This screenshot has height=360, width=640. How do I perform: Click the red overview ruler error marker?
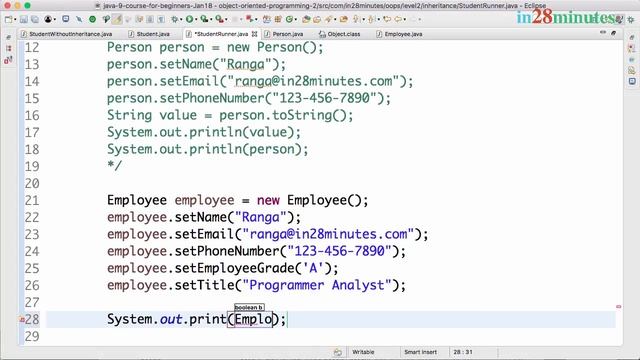point(619,307)
